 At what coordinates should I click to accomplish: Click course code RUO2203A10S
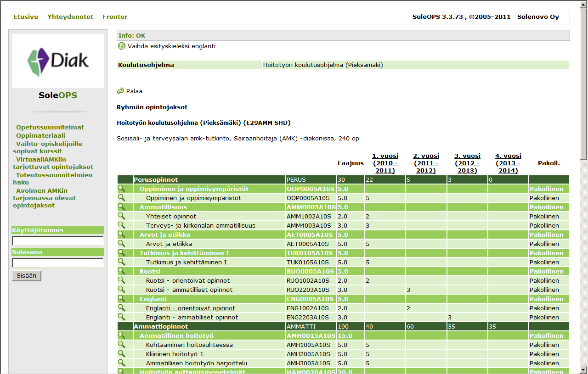pos(308,290)
